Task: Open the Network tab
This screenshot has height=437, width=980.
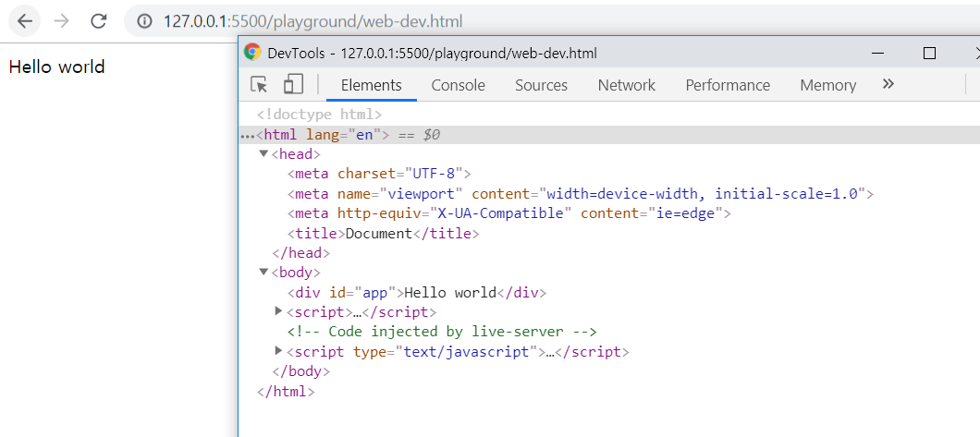Action: click(x=626, y=86)
